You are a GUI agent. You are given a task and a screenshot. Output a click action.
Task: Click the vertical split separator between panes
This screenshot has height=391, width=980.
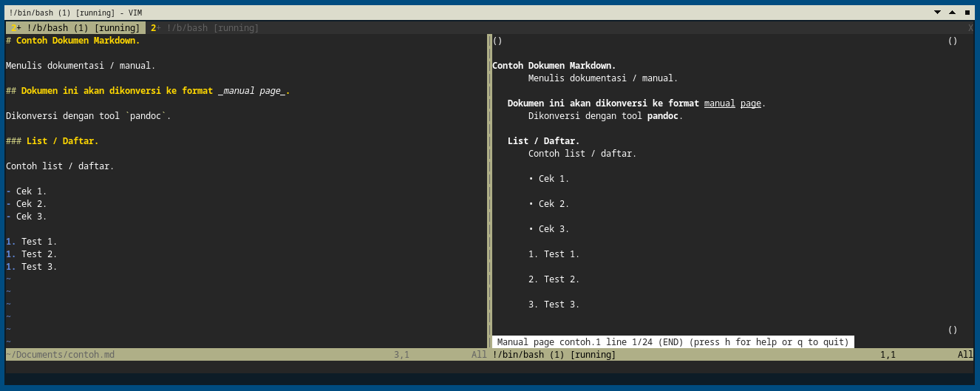(489, 191)
